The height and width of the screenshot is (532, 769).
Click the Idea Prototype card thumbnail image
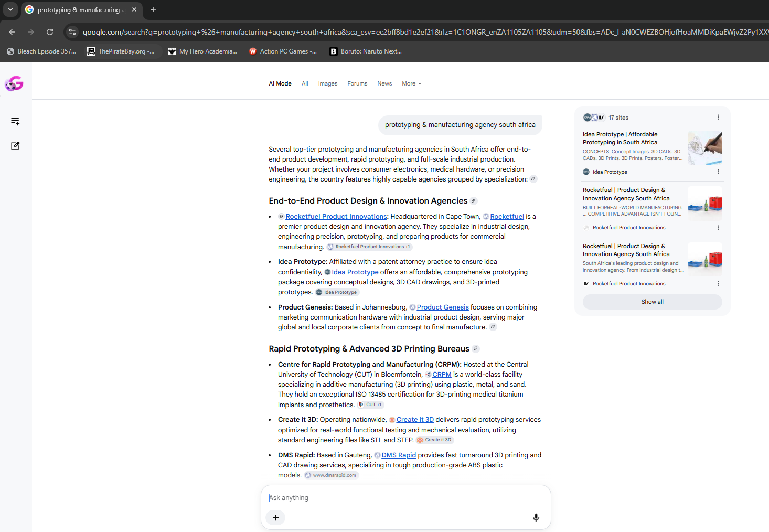coord(705,147)
